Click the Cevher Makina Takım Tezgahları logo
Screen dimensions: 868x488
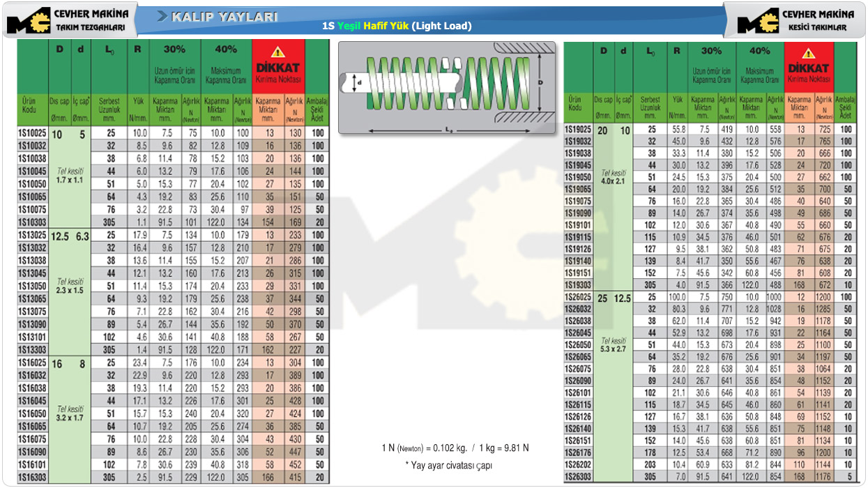[x=68, y=20]
